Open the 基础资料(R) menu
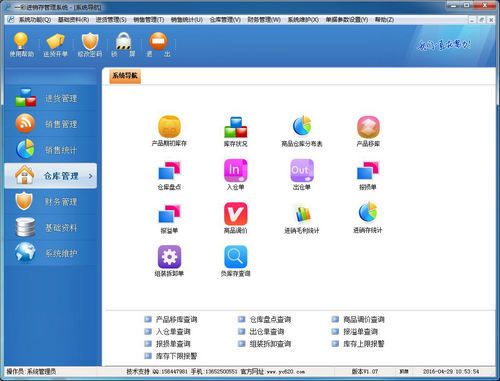Image resolution: width=500 pixels, height=381 pixels. point(73,20)
